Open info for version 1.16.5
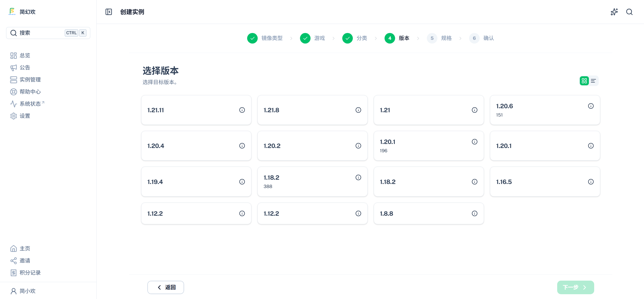Viewport: 644px width, 299px height. (x=591, y=182)
